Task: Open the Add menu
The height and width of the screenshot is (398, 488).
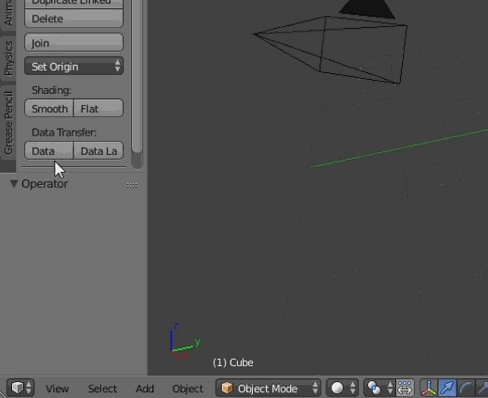Action: tap(145, 389)
